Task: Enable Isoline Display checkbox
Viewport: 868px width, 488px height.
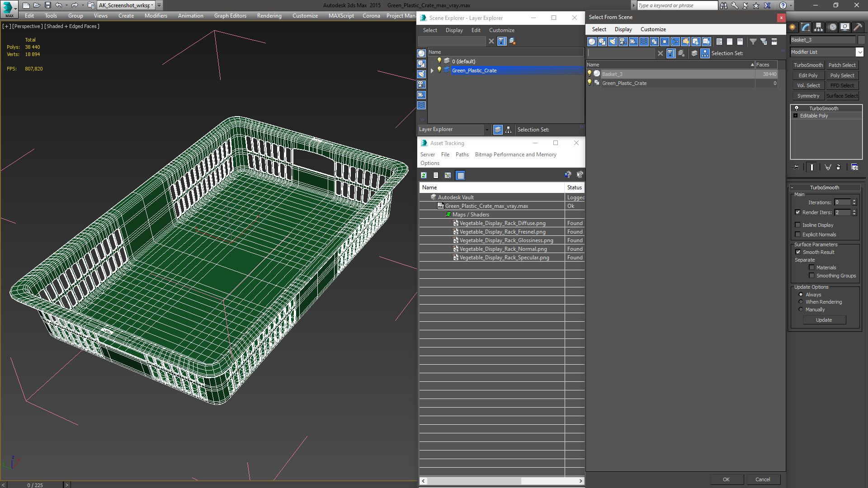Action: coord(798,225)
